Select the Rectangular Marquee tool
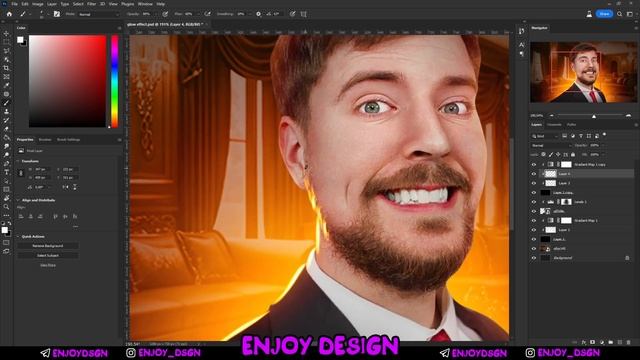Image resolution: width=640 pixels, height=360 pixels. (x=6, y=42)
